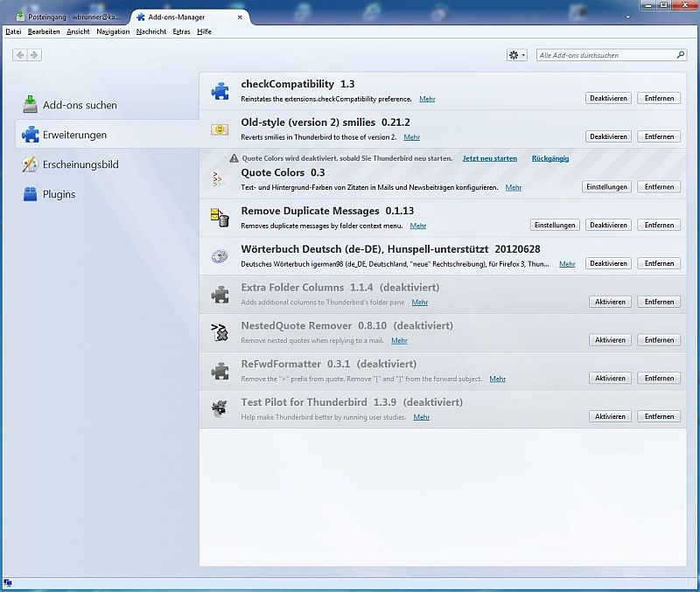Expand Mehr details for Wörterbuch Deutsch
The width and height of the screenshot is (700, 592).
(x=567, y=263)
